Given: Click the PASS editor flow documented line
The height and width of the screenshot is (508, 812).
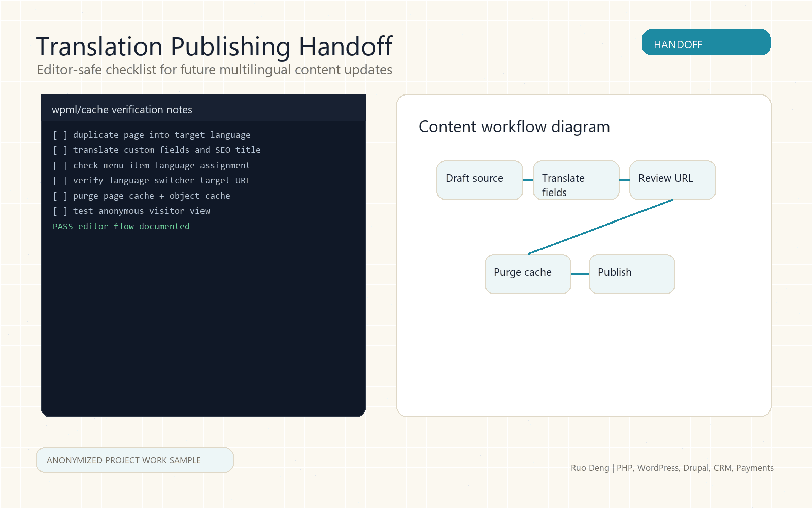Looking at the screenshot, I should [x=121, y=227].
